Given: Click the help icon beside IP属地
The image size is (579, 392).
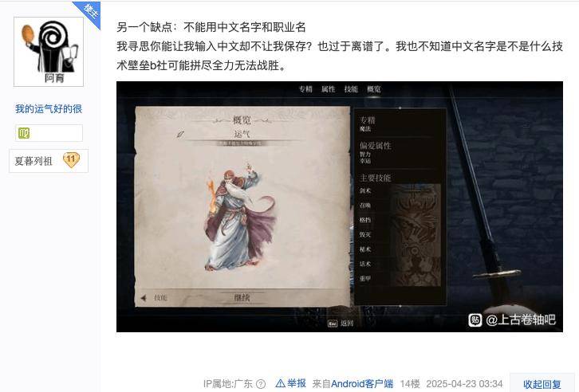Looking at the screenshot, I should pos(261,384).
